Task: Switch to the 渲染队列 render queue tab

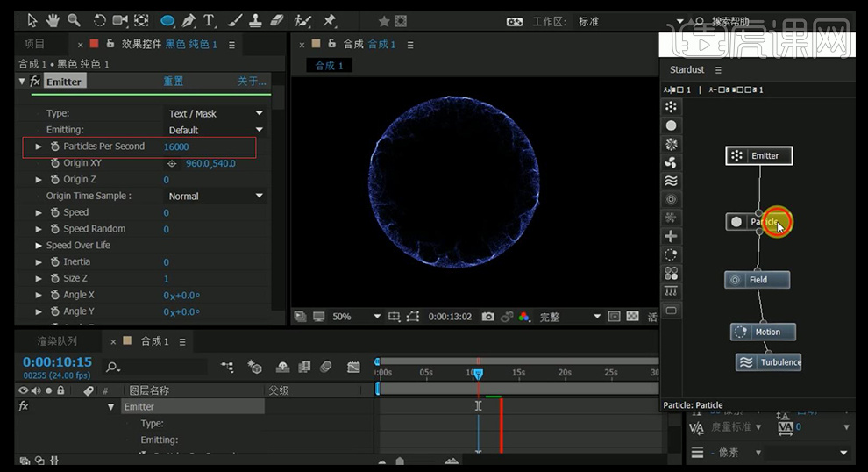Action: 56,340
